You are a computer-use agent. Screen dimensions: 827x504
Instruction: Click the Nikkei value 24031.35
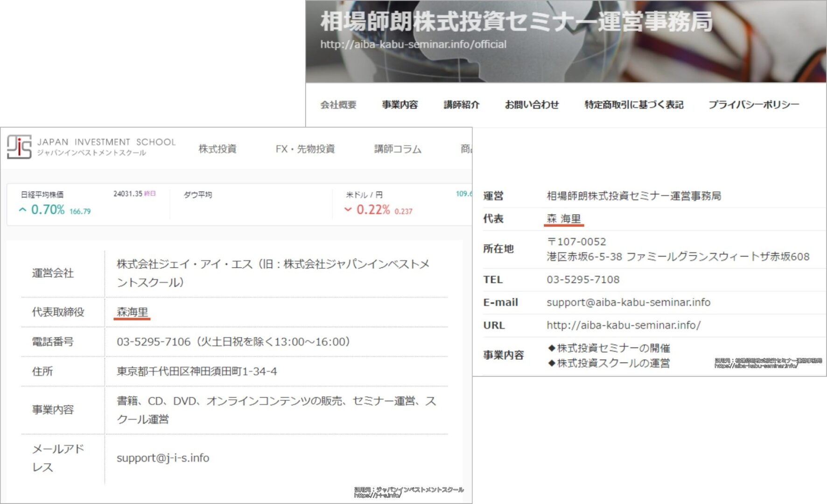(128, 194)
